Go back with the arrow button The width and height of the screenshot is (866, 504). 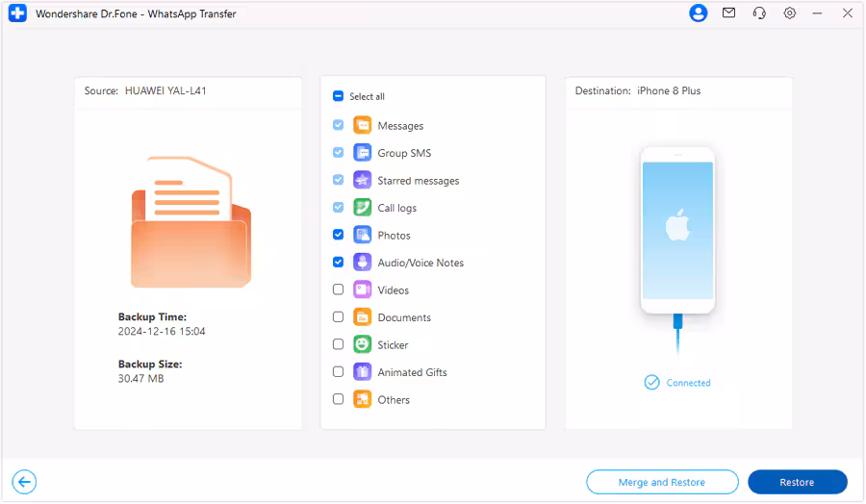pos(24,482)
